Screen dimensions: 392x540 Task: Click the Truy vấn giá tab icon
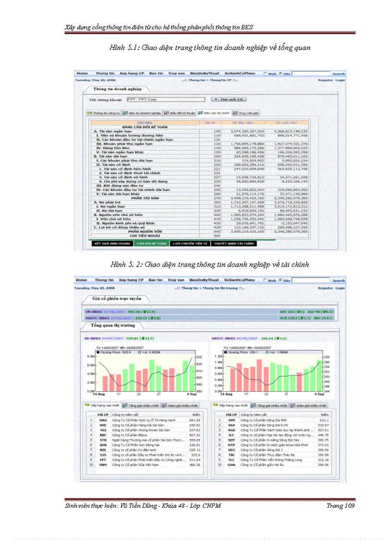click(236, 113)
